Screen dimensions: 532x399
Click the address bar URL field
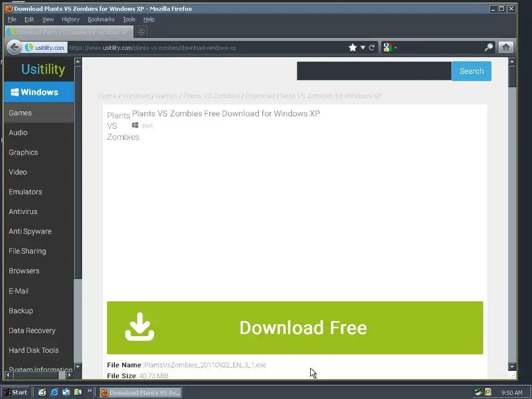(x=207, y=47)
